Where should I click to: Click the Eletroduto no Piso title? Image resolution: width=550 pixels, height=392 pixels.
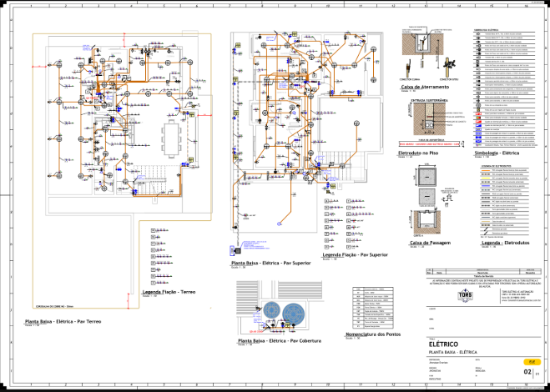[x=418, y=153]
